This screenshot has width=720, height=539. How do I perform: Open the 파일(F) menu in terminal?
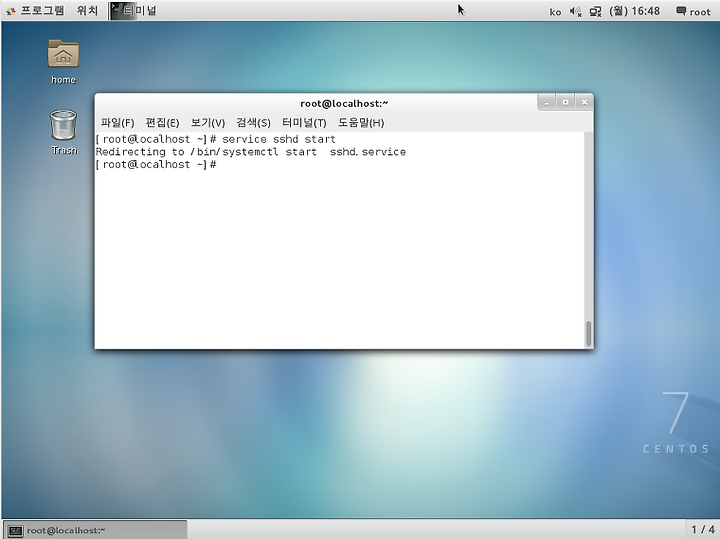pyautogui.click(x=118, y=123)
